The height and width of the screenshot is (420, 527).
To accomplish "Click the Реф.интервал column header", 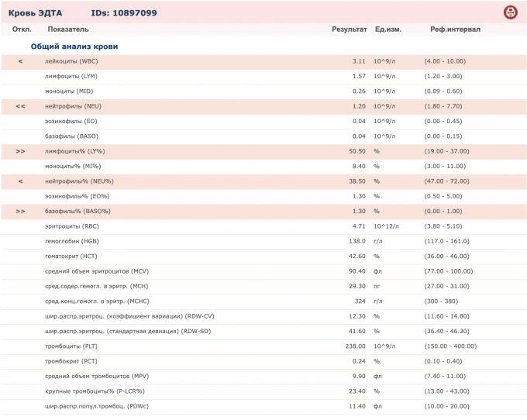I will click(455, 29).
